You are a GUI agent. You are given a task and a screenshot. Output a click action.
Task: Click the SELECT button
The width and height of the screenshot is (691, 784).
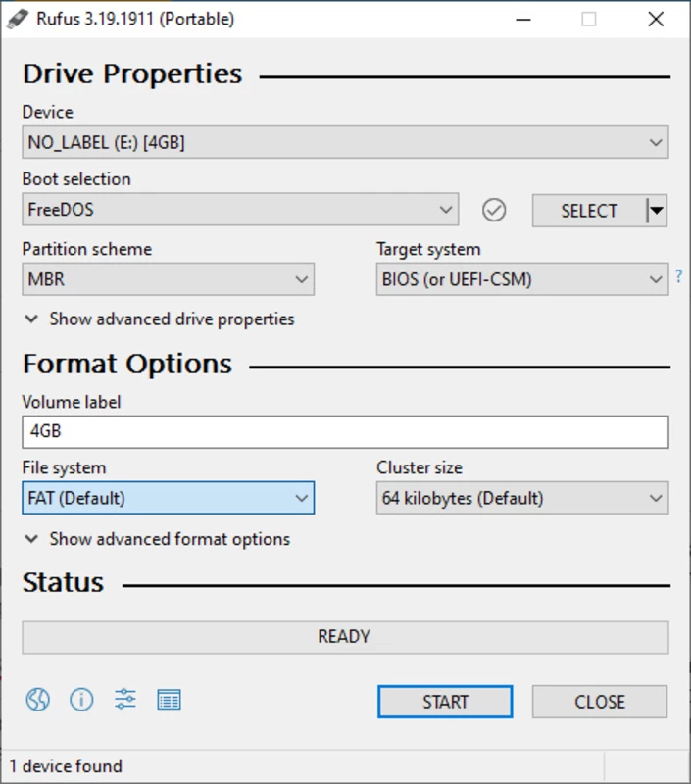589,211
